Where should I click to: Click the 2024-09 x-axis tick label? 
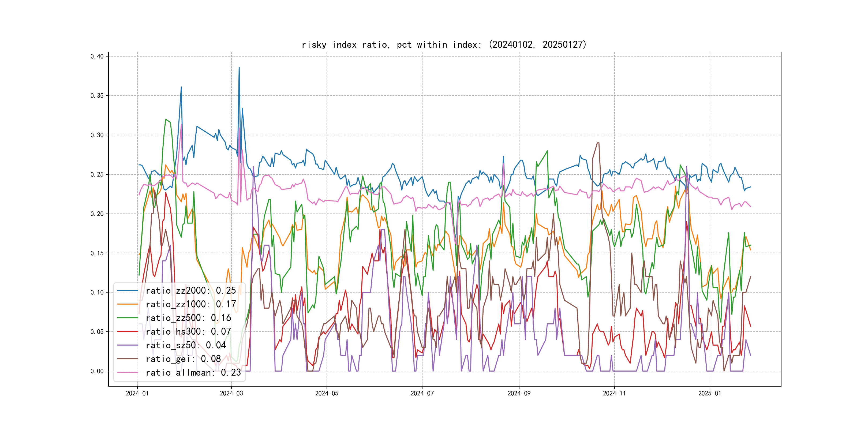tap(519, 393)
